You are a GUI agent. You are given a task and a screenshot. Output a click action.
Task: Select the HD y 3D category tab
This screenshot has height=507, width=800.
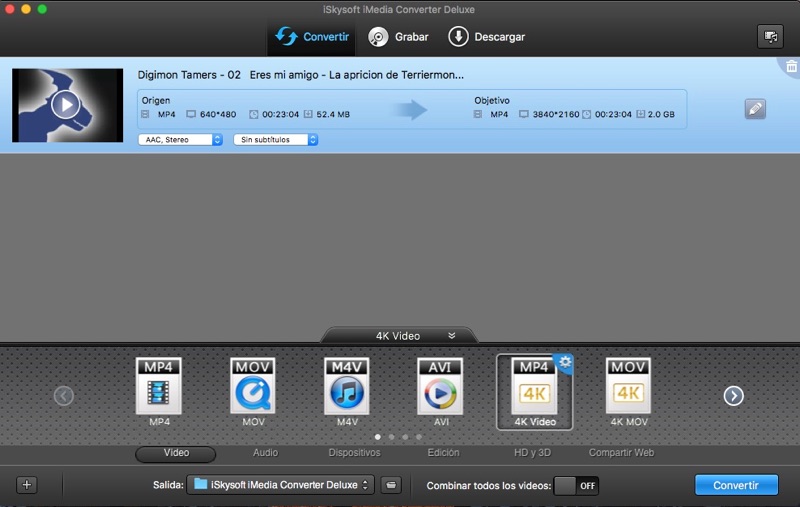(x=532, y=453)
